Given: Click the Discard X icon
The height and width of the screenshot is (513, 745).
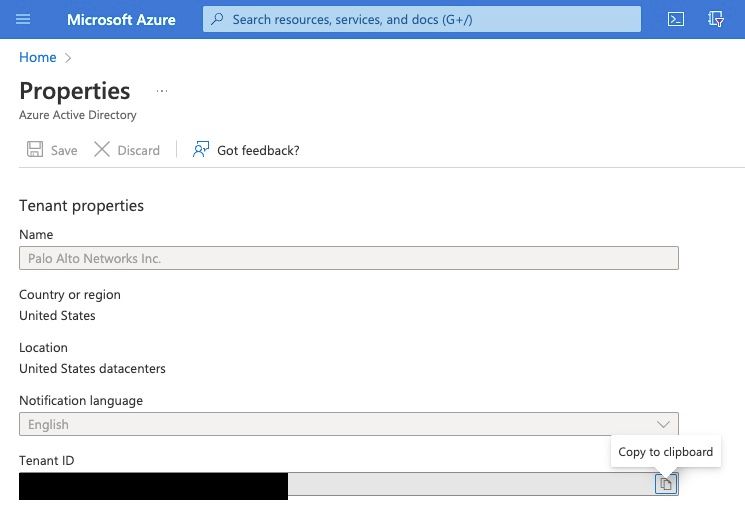Looking at the screenshot, I should [102, 150].
